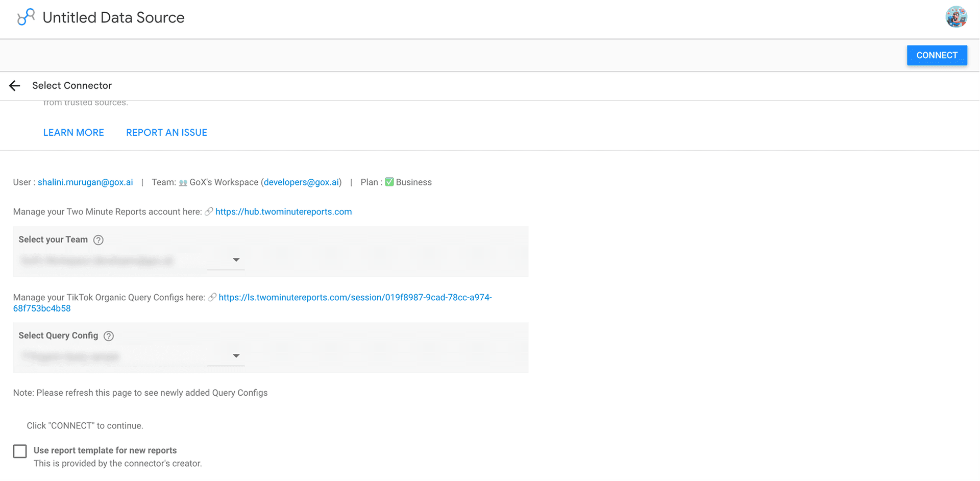980x481 pixels.
Task: Click the green checkmark Business plan icon
Action: [389, 182]
